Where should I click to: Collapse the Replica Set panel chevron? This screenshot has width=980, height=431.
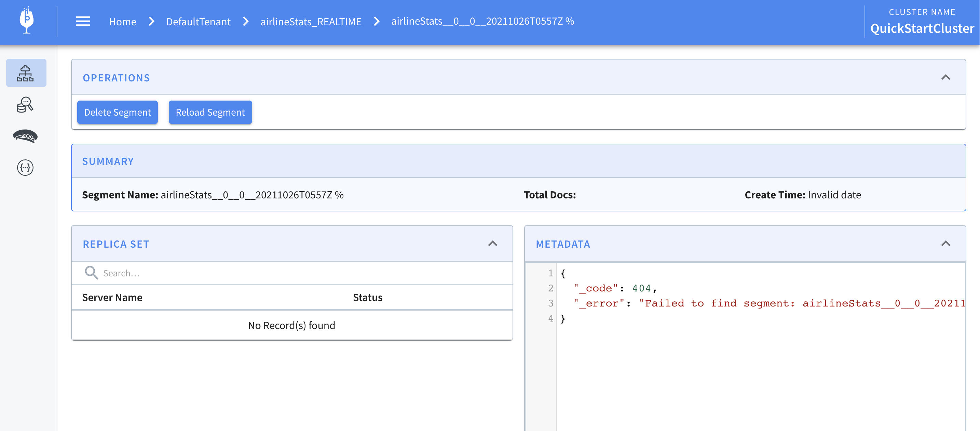click(x=492, y=244)
